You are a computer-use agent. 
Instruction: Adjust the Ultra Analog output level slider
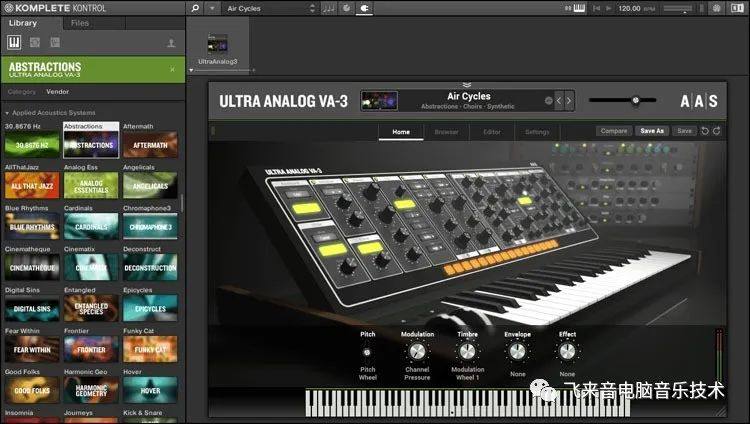point(622,100)
